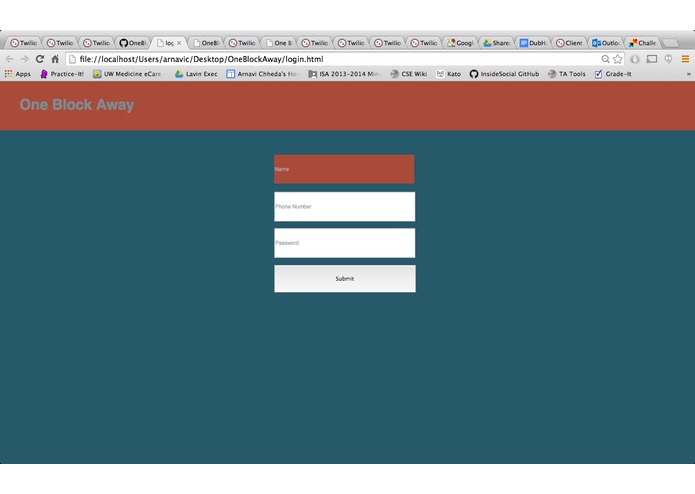Open a new tab button
Image resolution: width=695 pixels, height=494 pixels.
(x=671, y=43)
